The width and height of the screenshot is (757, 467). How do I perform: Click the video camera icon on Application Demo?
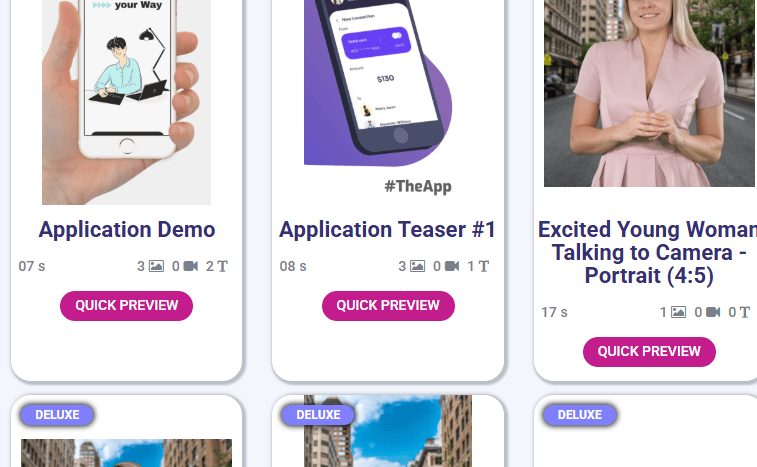pyautogui.click(x=191, y=266)
